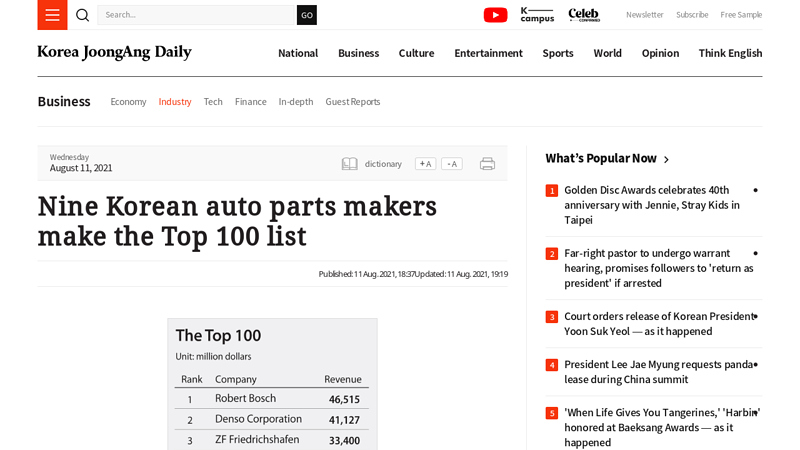Open When Life Gives You Tangerines article
800x450 pixels.
pos(661,428)
